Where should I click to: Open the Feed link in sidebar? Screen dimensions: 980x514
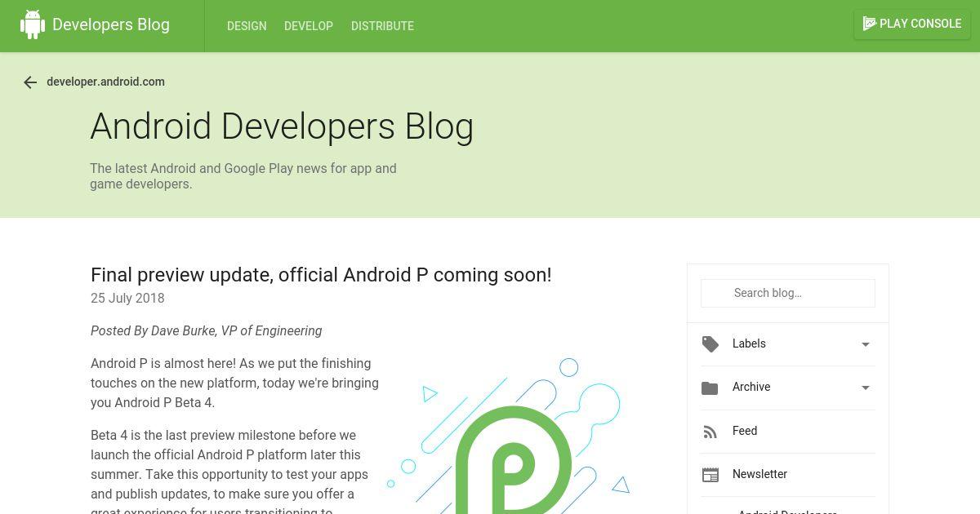pos(745,431)
